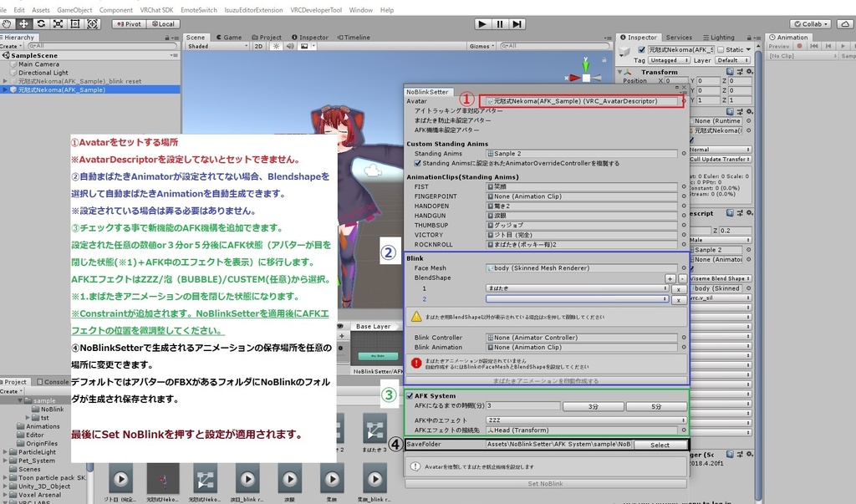The height and width of the screenshot is (504, 856).
Task: Click the scene orientation gizmo
Action: click(x=585, y=76)
